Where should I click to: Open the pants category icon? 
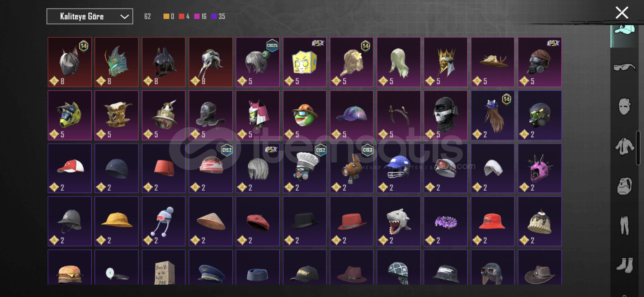pyautogui.click(x=624, y=226)
